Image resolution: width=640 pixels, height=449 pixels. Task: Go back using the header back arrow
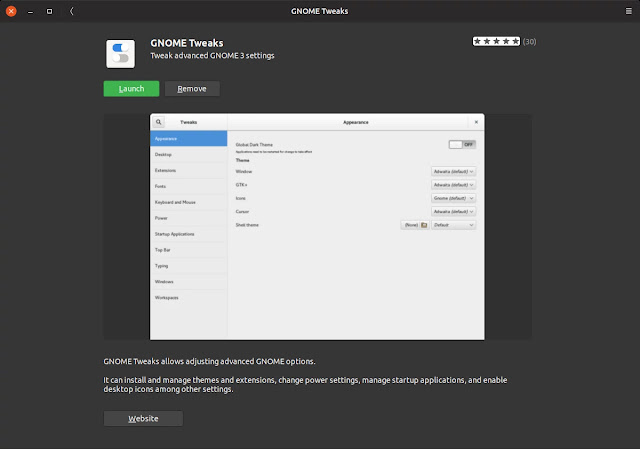coord(71,11)
